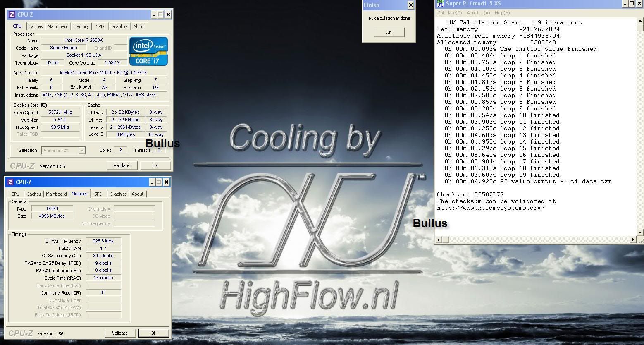Screen dimensions: 644x345
Task: Select SPD tab in lower CPU-Z window
Action: pyautogui.click(x=98, y=194)
